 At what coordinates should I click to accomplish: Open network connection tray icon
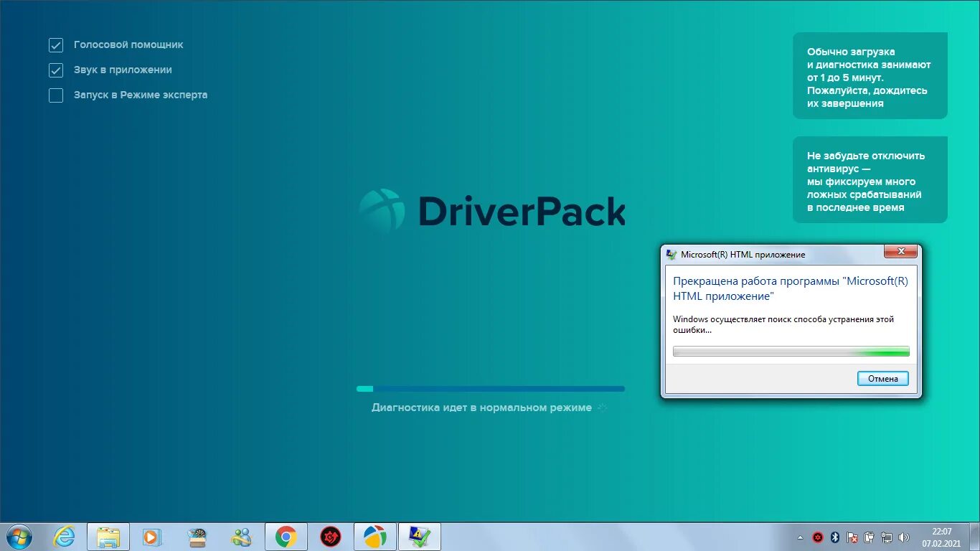coord(887,537)
